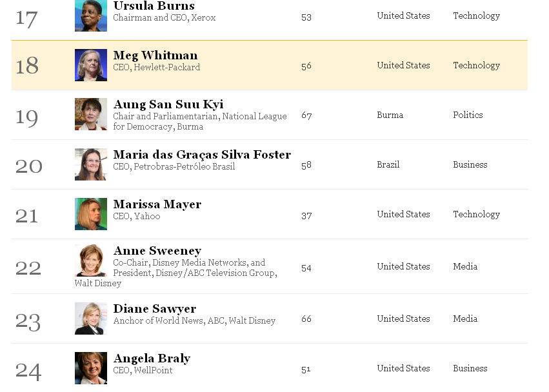Select Aung San Suu Kyi photo
The height and width of the screenshot is (392, 549).
point(91,114)
